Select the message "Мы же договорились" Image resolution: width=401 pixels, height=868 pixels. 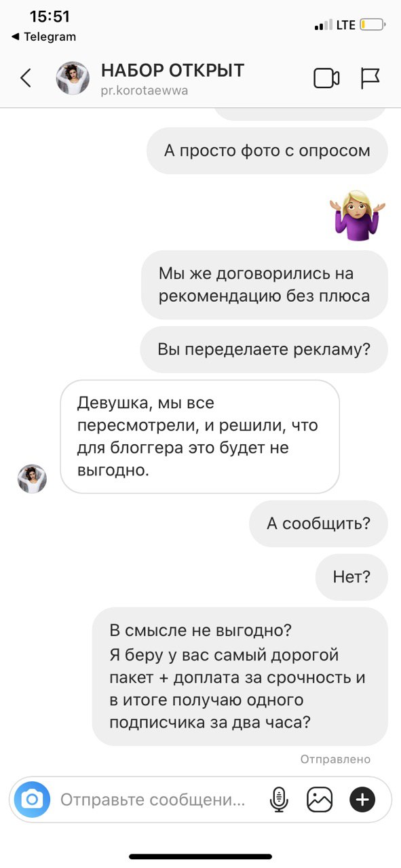coord(265,285)
